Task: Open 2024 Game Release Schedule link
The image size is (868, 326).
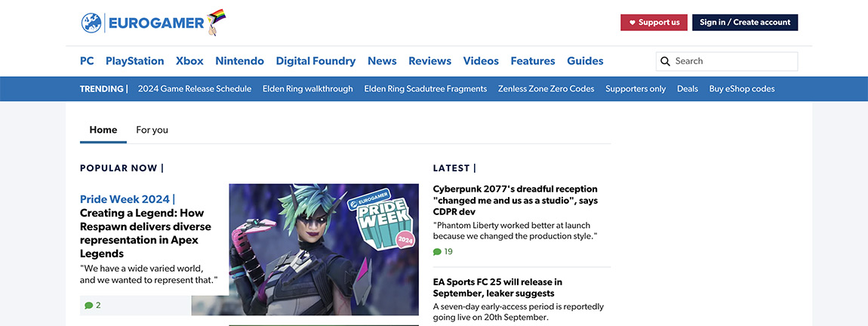Action: [x=194, y=88]
